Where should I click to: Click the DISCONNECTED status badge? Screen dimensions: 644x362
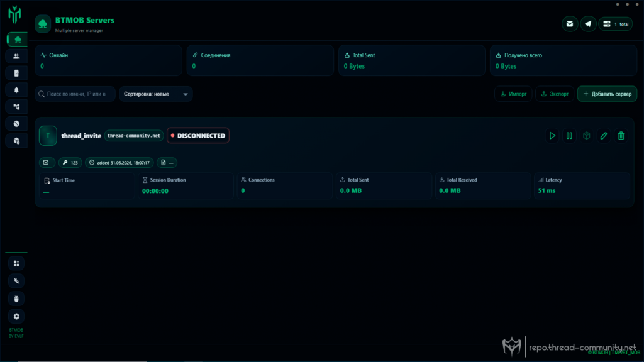pos(198,136)
